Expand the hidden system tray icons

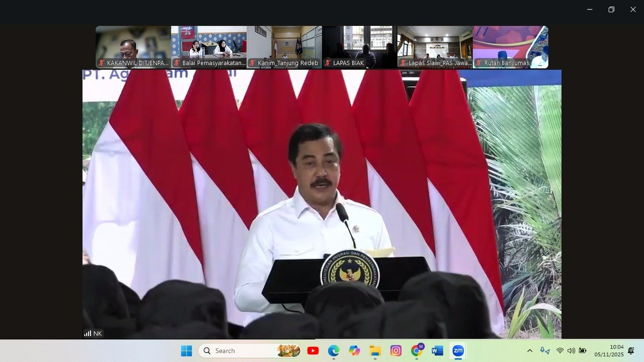(529, 351)
